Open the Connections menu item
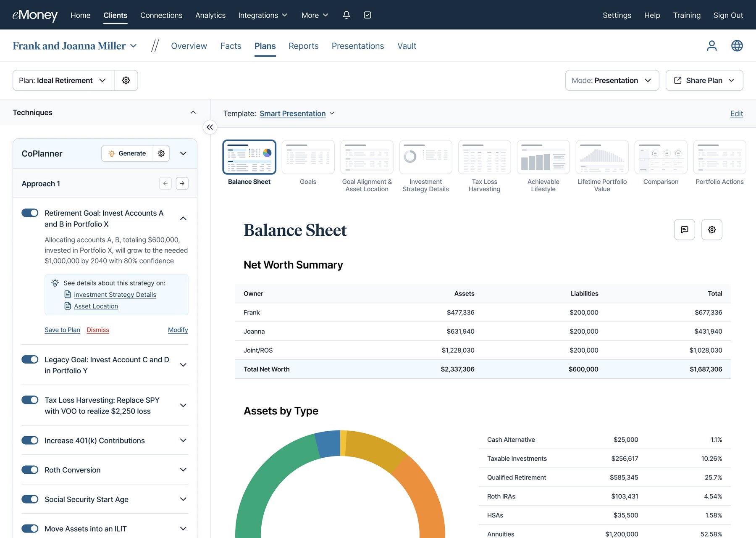Screen dimensions: 756x538 (x=161, y=15)
